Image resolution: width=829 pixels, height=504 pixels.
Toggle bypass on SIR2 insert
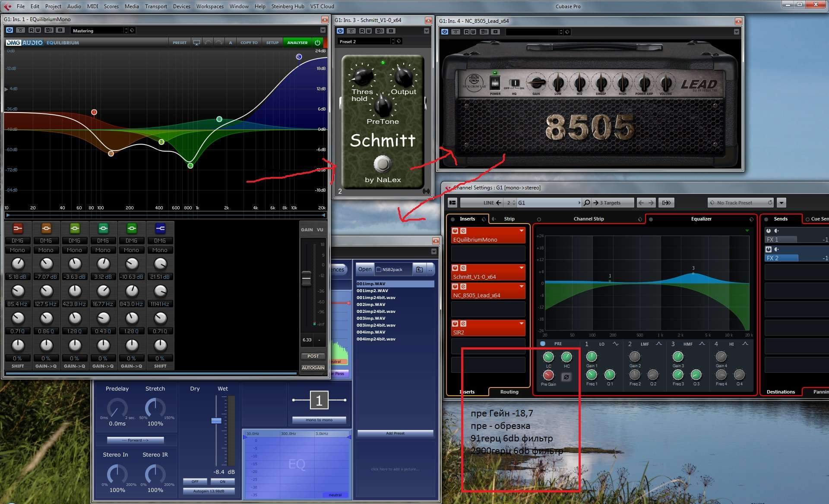tap(455, 324)
